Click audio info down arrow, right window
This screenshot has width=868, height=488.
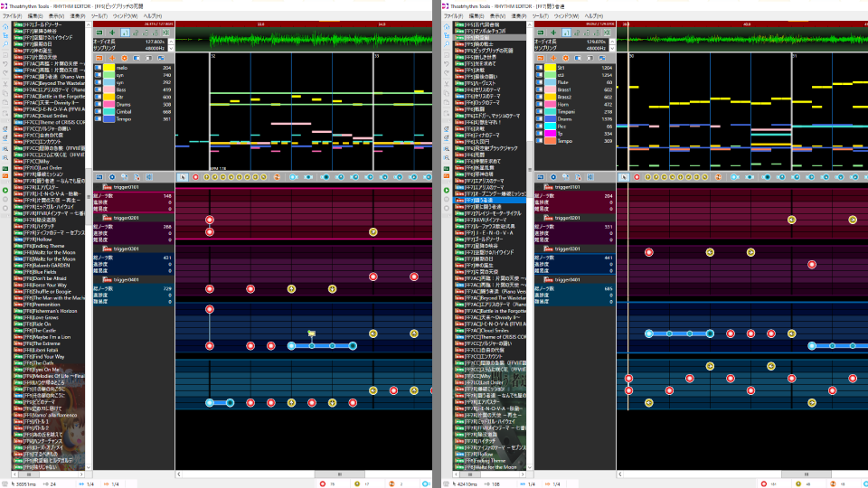click(612, 49)
